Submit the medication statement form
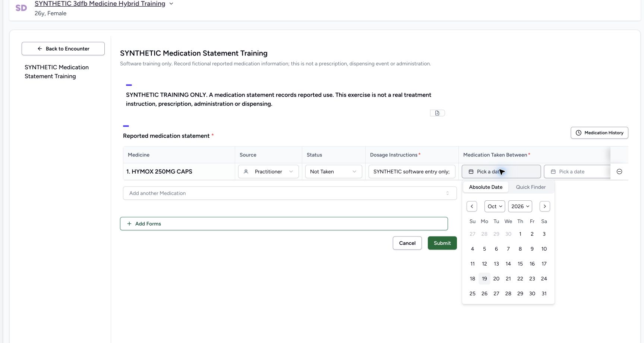Viewport: 644px width, 343px height. coord(442,243)
